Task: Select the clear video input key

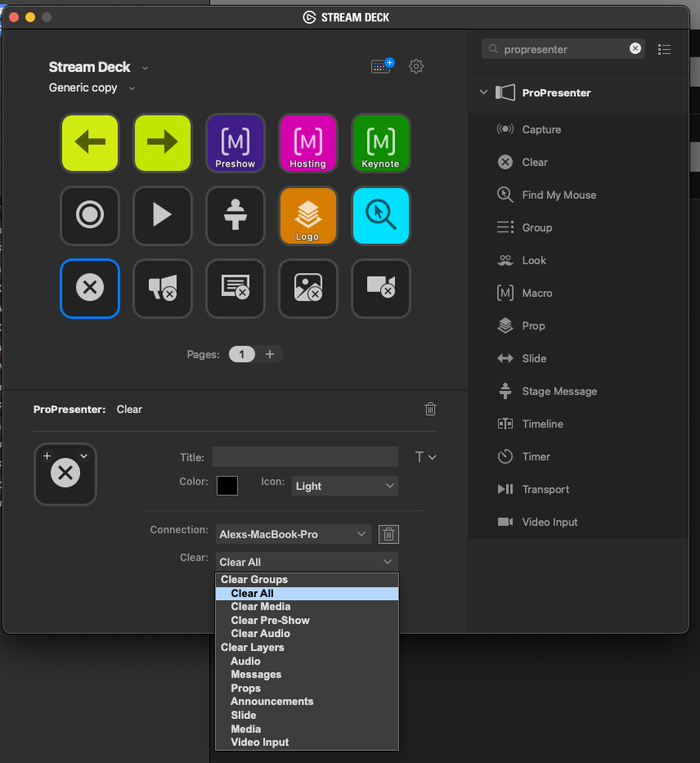Action: pos(381,289)
